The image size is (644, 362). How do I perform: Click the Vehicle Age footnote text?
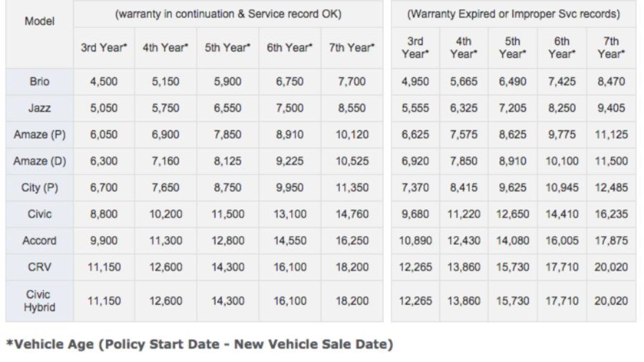(x=199, y=344)
